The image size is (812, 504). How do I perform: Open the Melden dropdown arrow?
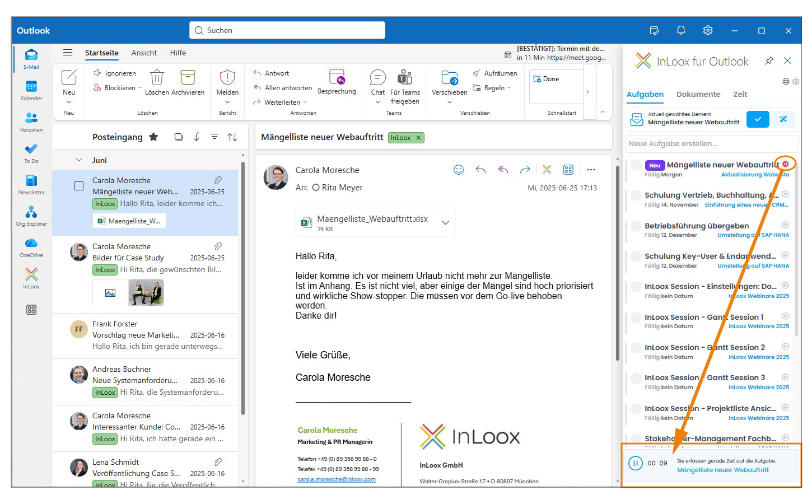point(227,102)
